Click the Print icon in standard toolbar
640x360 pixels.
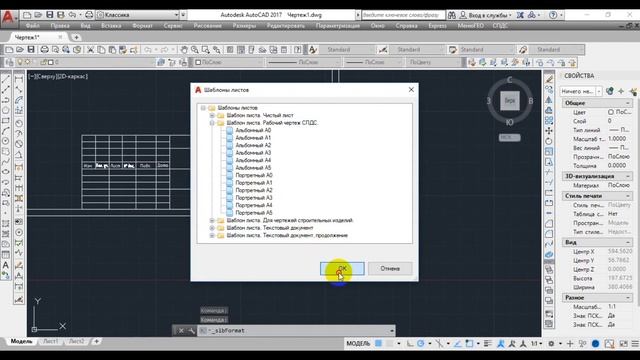coord(44,50)
